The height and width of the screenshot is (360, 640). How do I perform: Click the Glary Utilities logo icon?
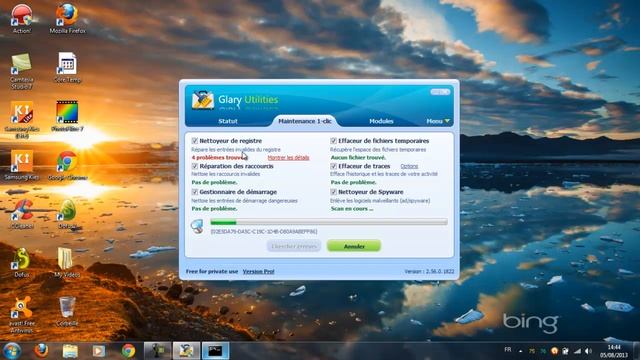click(x=203, y=100)
